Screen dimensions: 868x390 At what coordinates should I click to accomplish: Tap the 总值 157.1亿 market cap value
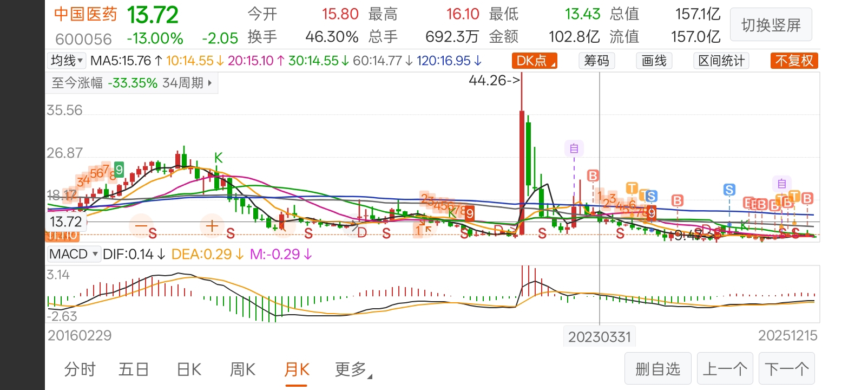[x=698, y=14]
